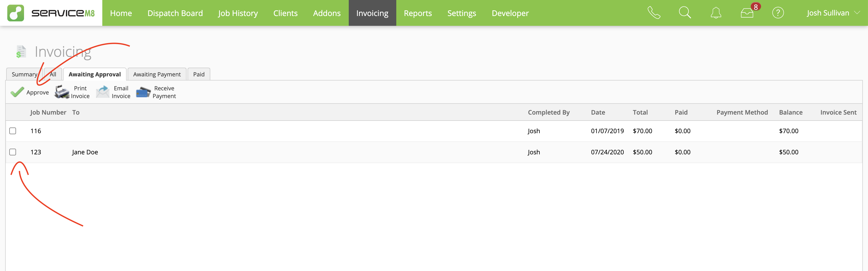
Task: Switch to the Awaiting Payment tab
Action: pos(157,74)
